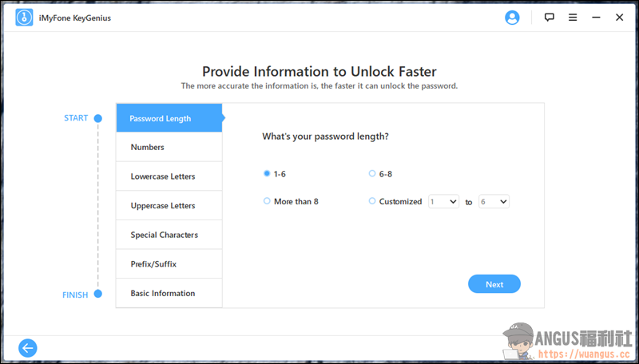Switch to the Basic Information tab
The image size is (639, 364).
tap(169, 293)
